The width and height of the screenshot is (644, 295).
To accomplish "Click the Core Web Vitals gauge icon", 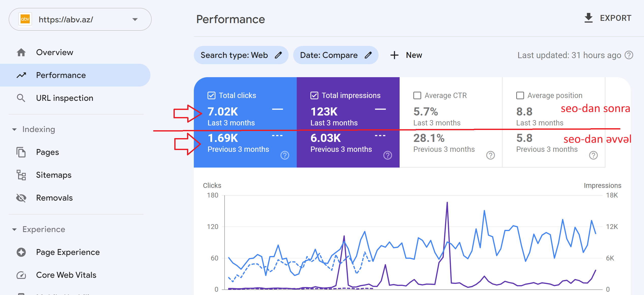I will pyautogui.click(x=21, y=275).
